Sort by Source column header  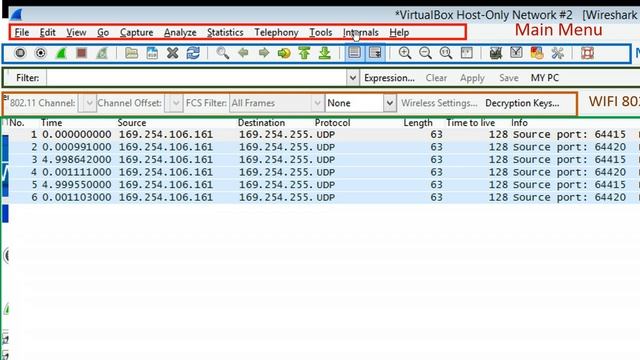(x=132, y=122)
